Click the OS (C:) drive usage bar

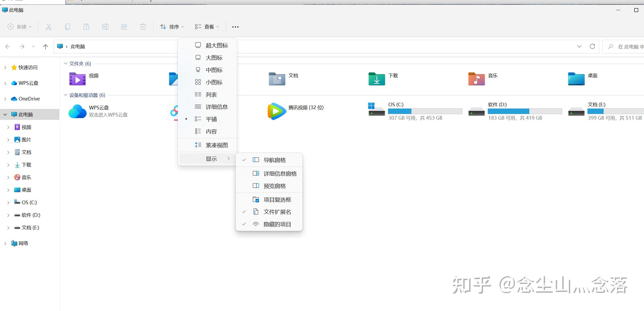[x=425, y=111]
